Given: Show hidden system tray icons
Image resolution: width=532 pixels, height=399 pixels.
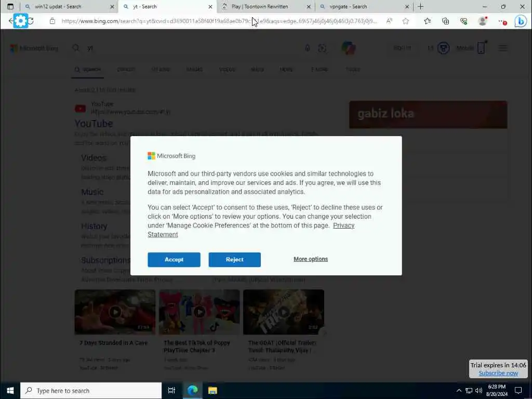Looking at the screenshot, I should point(459,391).
